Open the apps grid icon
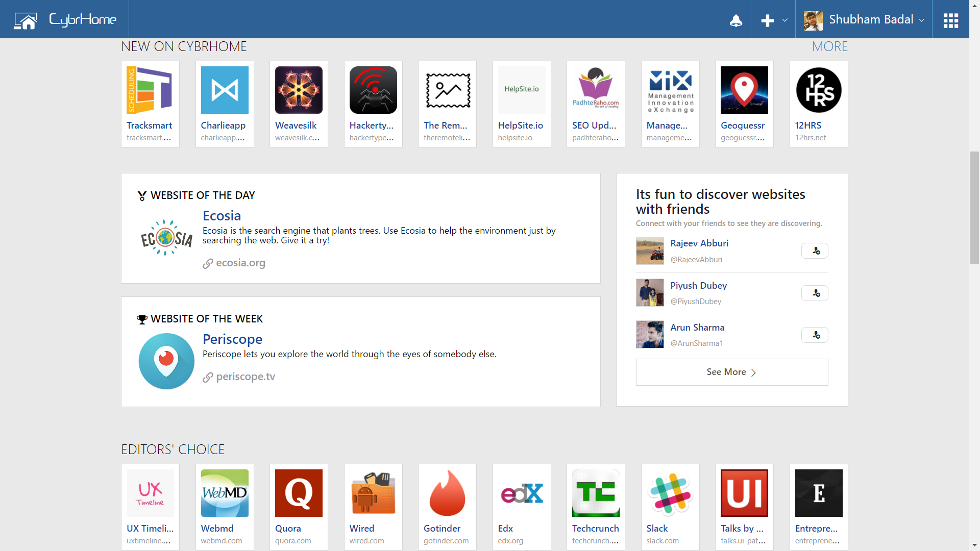The height and width of the screenshot is (551, 980). tap(951, 20)
